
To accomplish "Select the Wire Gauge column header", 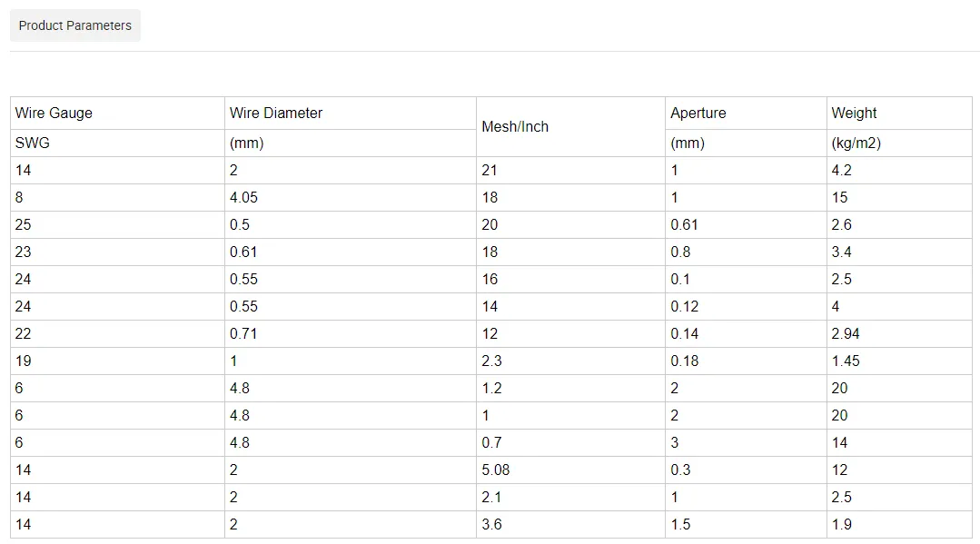I will click(x=54, y=114).
